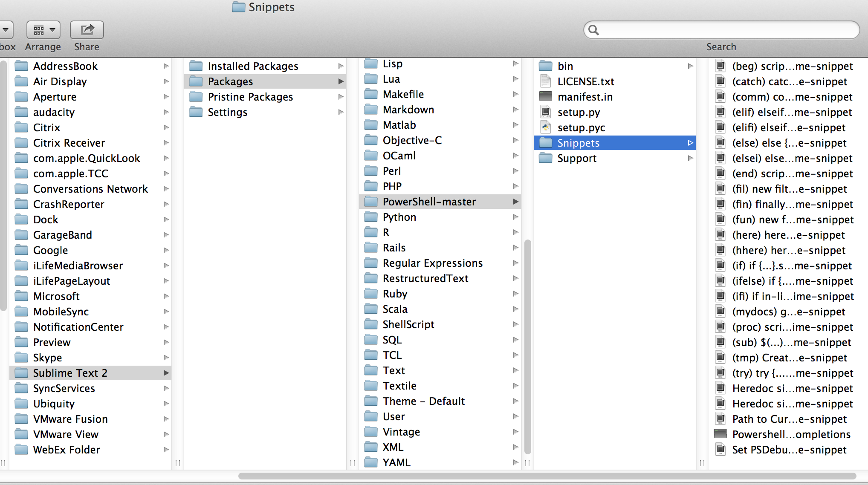
Task: Click the horizontal scrollbar at the bottom
Action: click(x=547, y=476)
